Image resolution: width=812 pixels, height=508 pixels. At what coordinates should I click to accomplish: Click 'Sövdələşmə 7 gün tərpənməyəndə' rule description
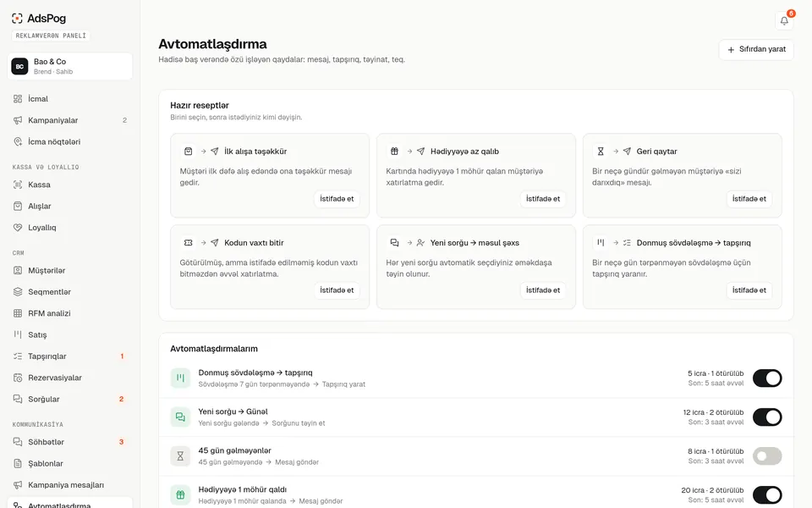(254, 384)
